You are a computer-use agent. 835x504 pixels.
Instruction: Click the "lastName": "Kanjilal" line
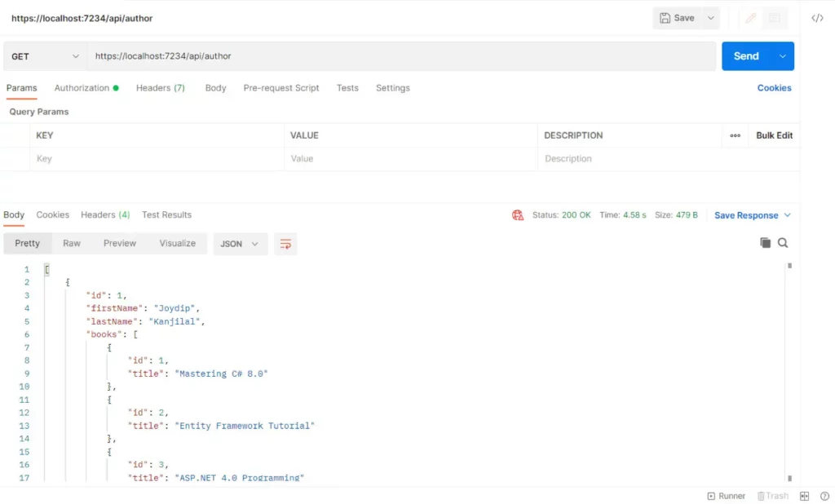[145, 322]
